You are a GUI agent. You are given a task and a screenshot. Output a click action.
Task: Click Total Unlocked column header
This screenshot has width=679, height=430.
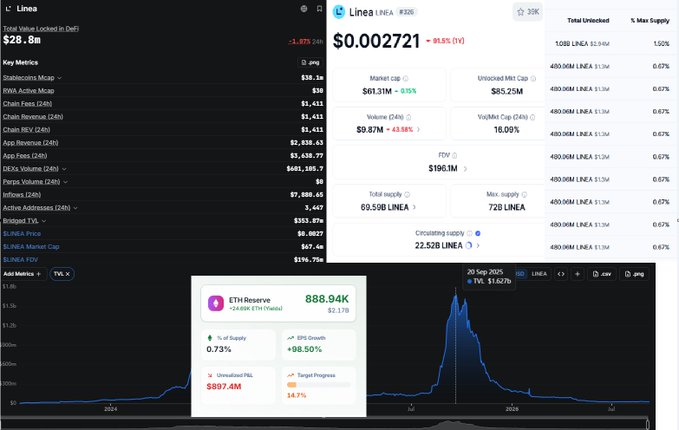tap(588, 20)
